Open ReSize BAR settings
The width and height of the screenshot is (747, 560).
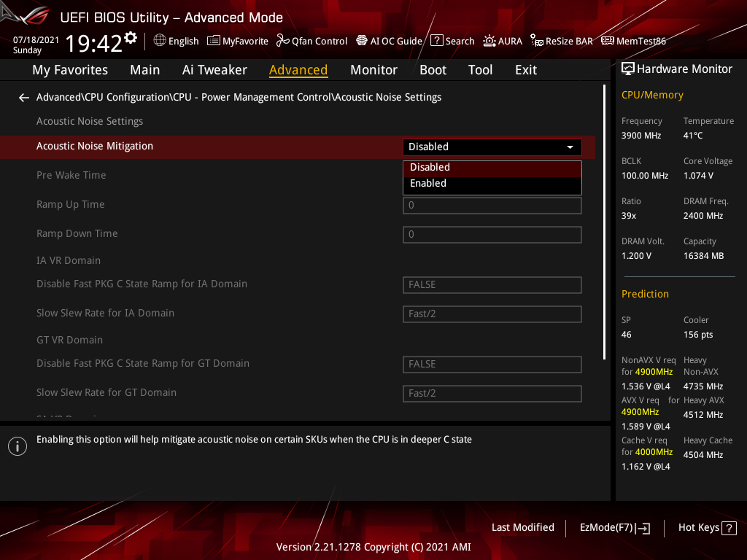561,41
